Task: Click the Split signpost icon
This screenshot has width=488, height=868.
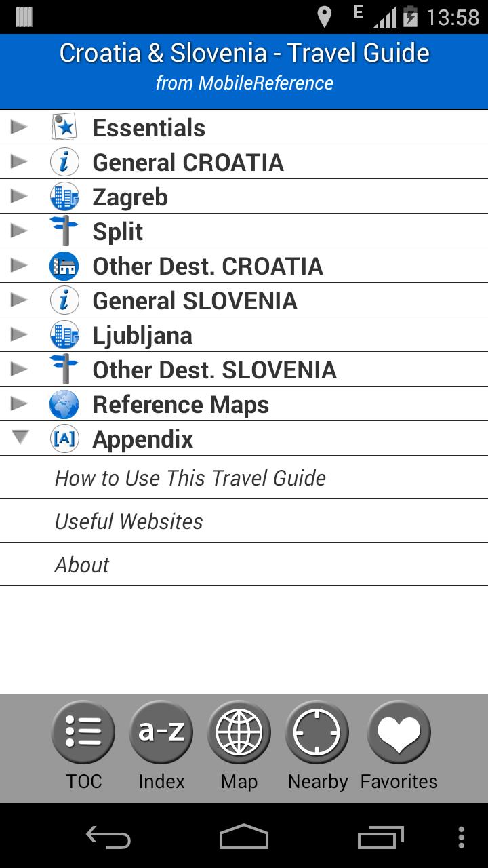Action: [x=64, y=231]
